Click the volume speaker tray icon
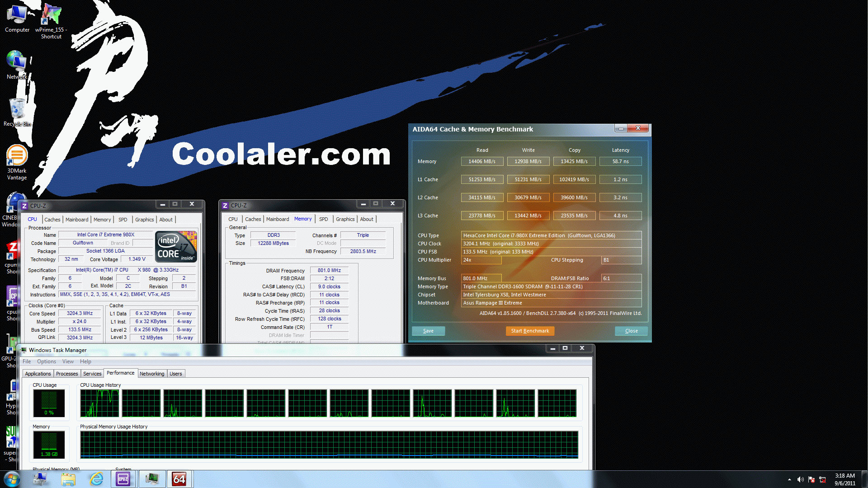The width and height of the screenshot is (868, 488). 800,479
